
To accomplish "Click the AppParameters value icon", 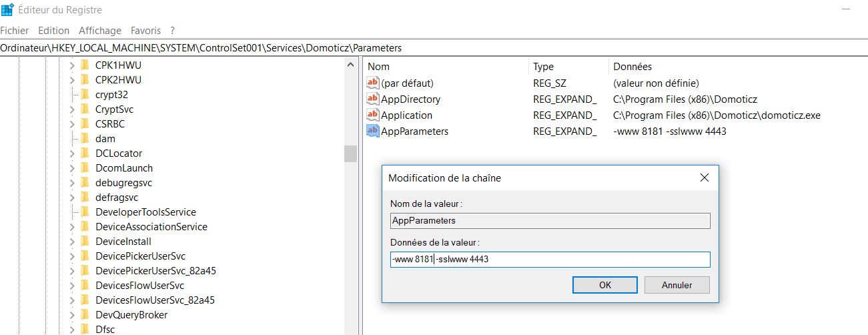I will (373, 131).
